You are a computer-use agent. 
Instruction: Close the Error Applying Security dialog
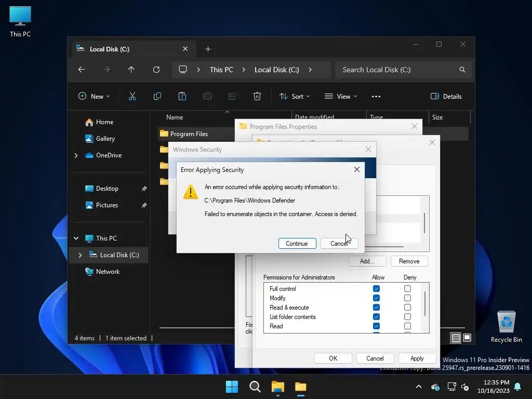[356, 169]
